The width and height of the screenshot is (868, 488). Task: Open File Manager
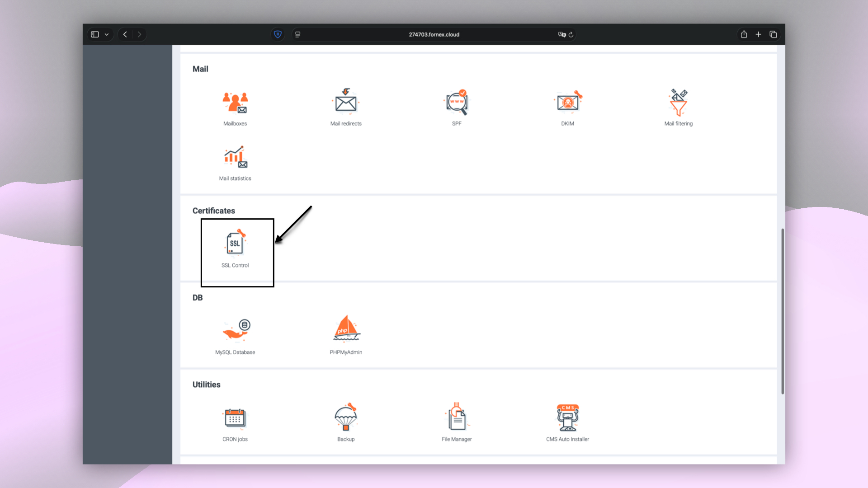pyautogui.click(x=457, y=418)
